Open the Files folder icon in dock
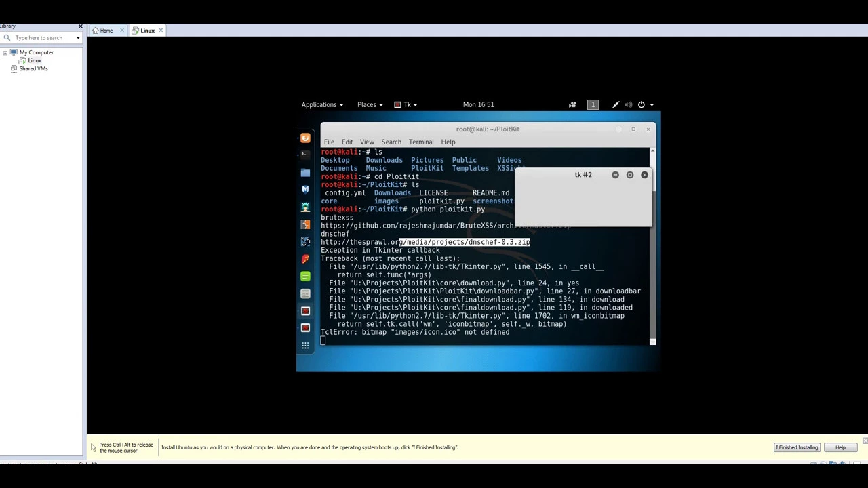The width and height of the screenshot is (868, 488). [x=305, y=173]
